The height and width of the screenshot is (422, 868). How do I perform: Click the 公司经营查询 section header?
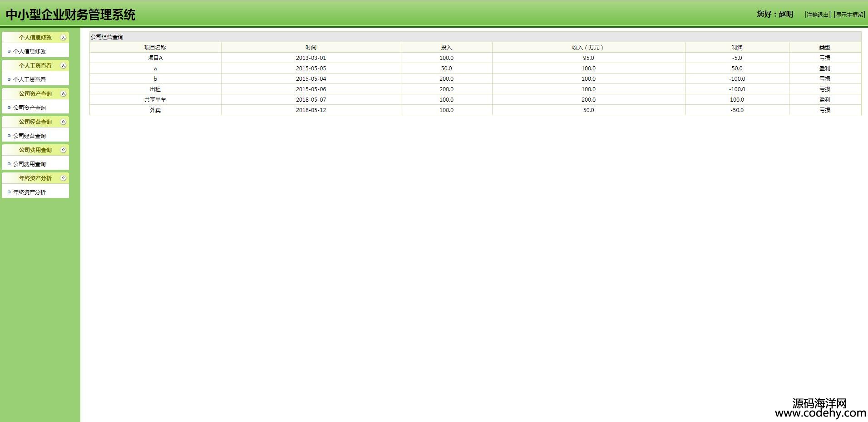(35, 122)
